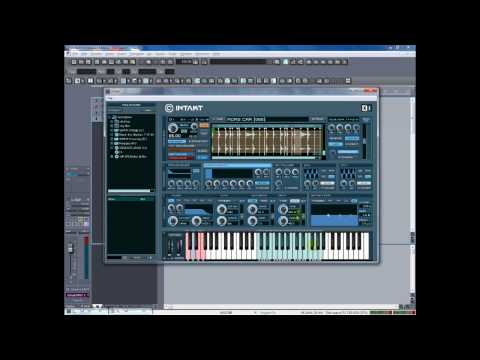Click the first LFO step-sequencer grid display
Image resolution: width=480 pixels, height=360 pixels.
tap(310, 173)
